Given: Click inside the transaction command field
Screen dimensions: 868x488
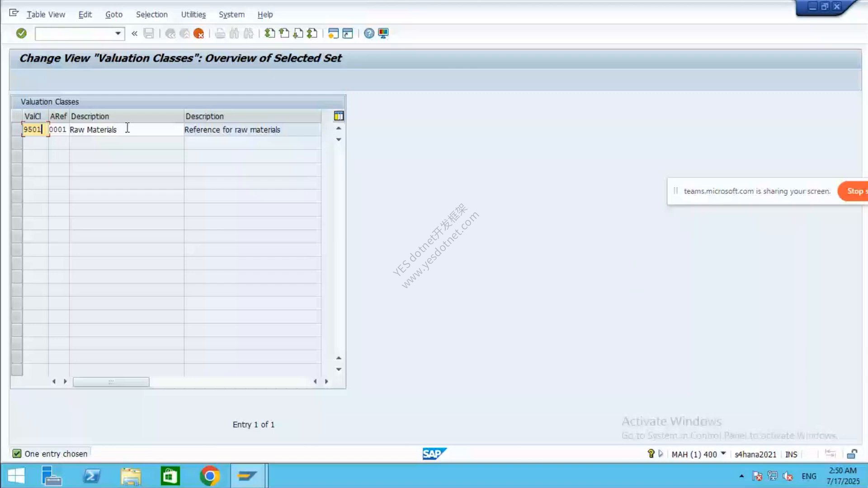Looking at the screenshot, I should [x=75, y=33].
